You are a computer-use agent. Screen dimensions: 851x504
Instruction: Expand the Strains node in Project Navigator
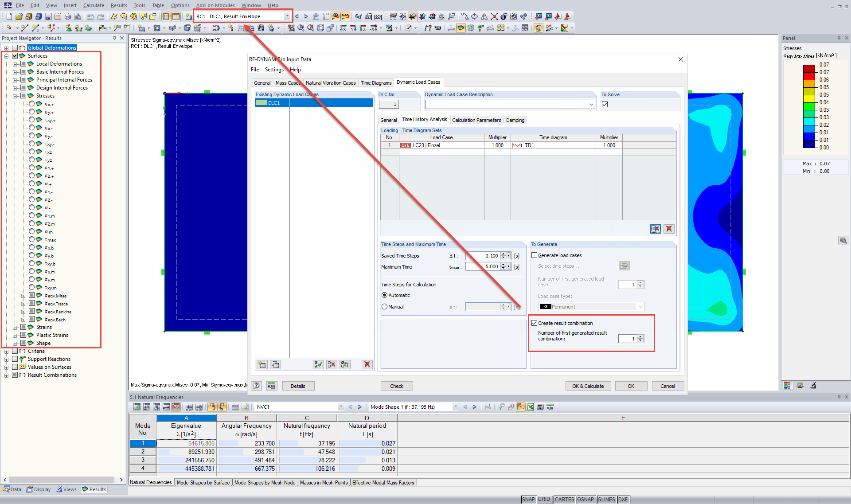click(15, 327)
